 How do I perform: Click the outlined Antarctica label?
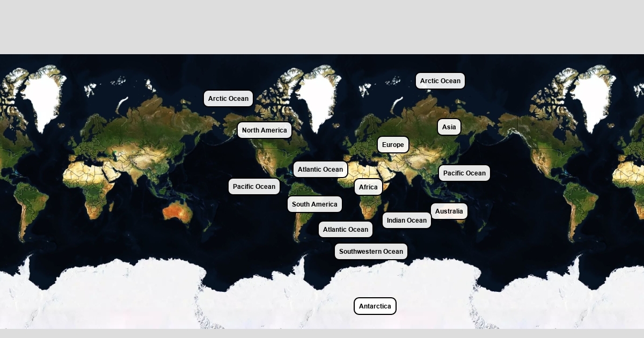(375, 306)
